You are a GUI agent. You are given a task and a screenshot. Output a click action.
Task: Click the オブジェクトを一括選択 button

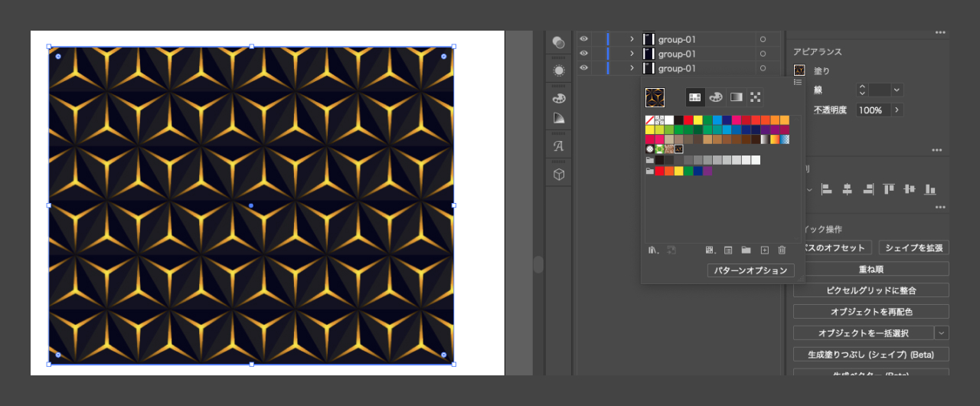tap(864, 333)
